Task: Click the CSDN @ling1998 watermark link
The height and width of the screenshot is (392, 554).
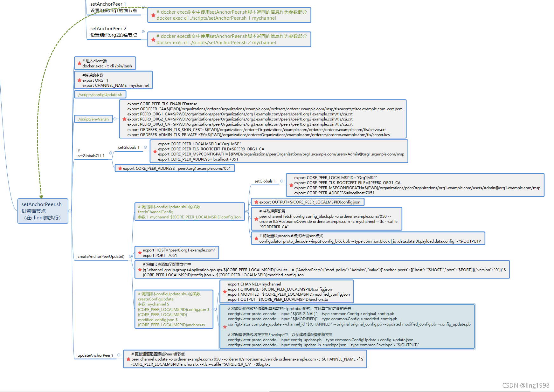Action: pyautogui.click(x=526, y=385)
